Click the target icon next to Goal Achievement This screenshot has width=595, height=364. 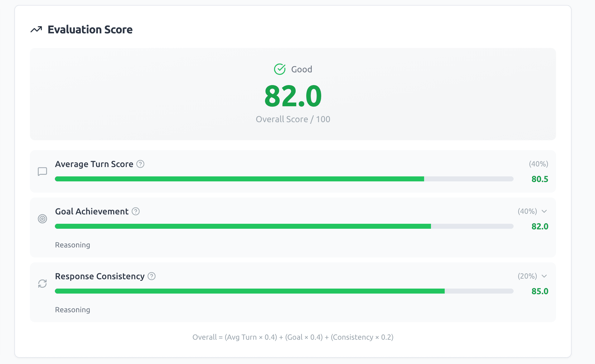(x=42, y=219)
